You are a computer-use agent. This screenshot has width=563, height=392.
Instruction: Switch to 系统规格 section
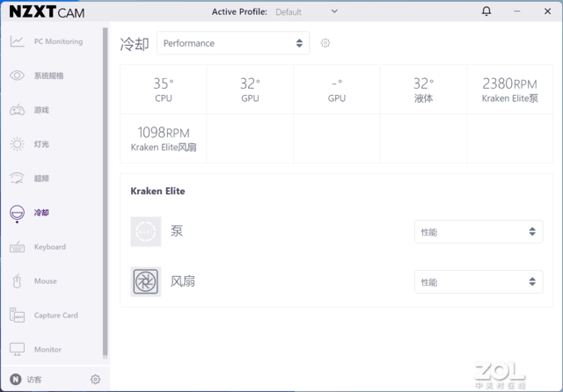49,76
